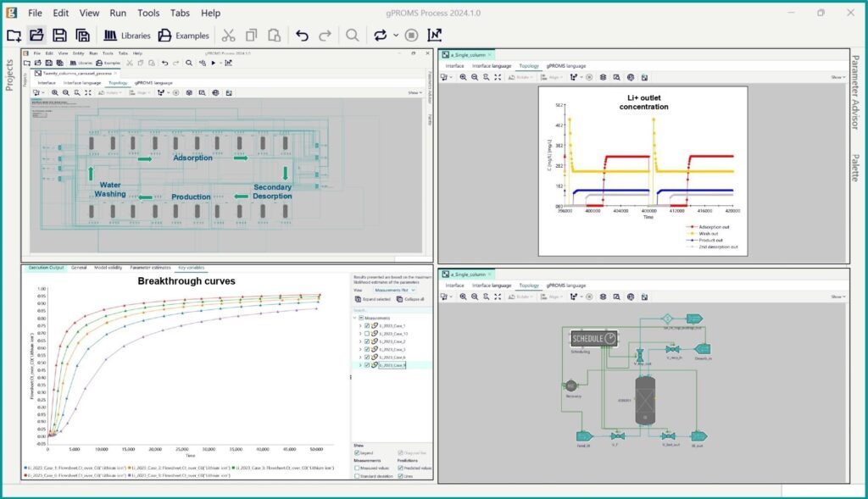The image size is (868, 499).
Task: Click the plot chart icon in main toolbar
Action: 435,35
